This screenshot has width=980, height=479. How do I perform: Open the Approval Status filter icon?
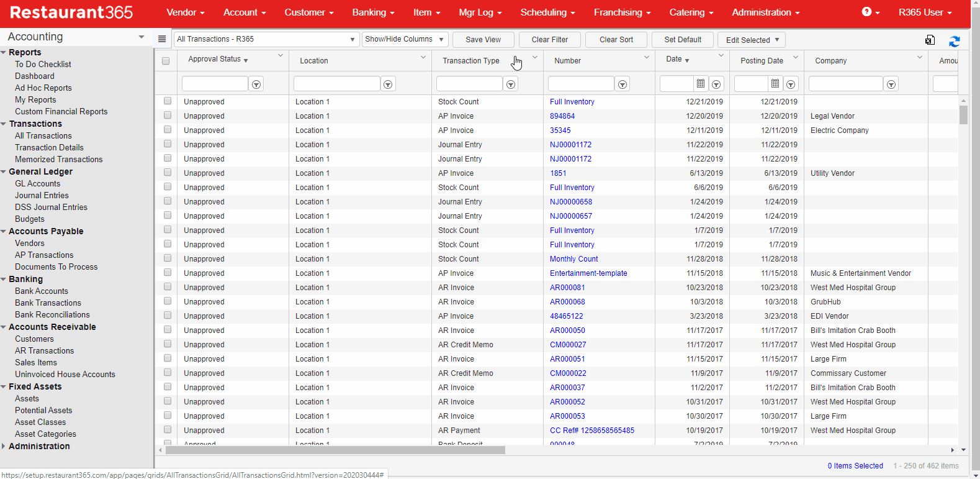[x=256, y=84]
